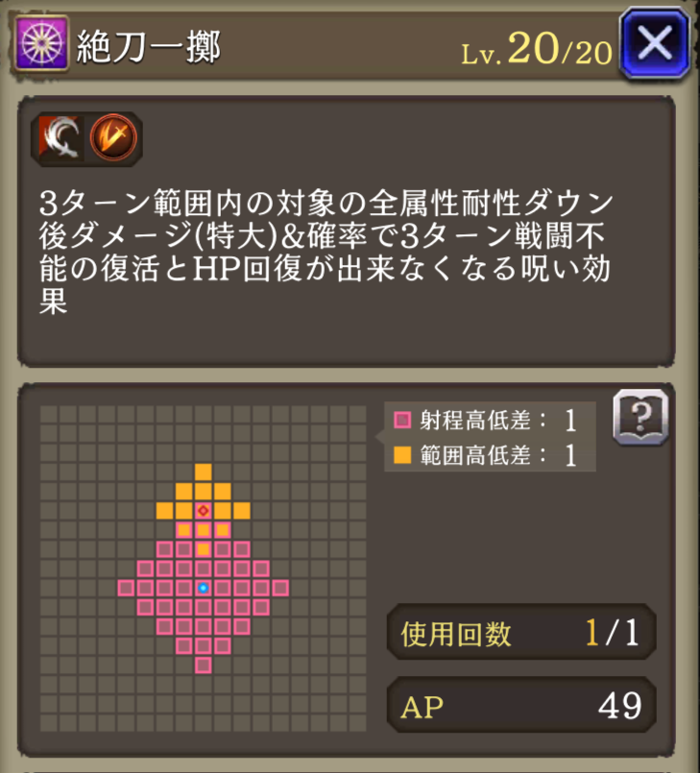Click the topmost orange area tile
This screenshot has height=773, width=700.
click(204, 471)
